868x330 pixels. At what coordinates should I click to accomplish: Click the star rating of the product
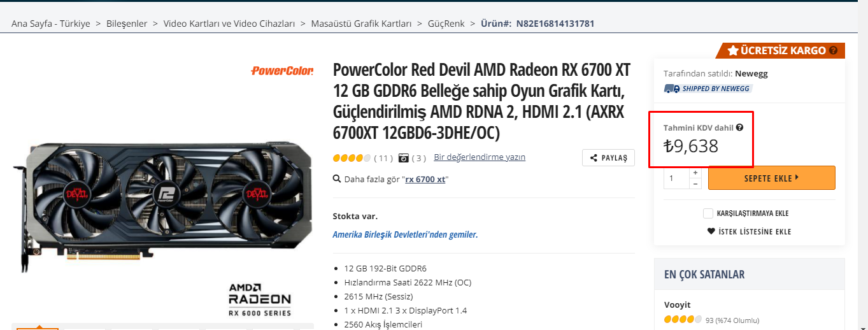[352, 157]
